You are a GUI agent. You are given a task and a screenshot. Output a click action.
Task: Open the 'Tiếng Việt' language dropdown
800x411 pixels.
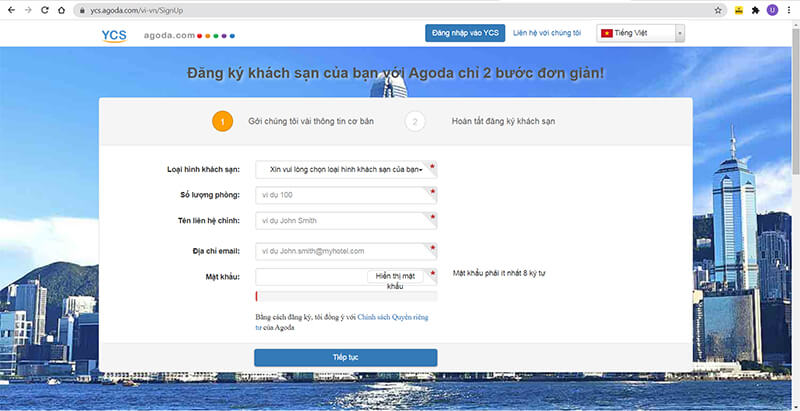[641, 33]
